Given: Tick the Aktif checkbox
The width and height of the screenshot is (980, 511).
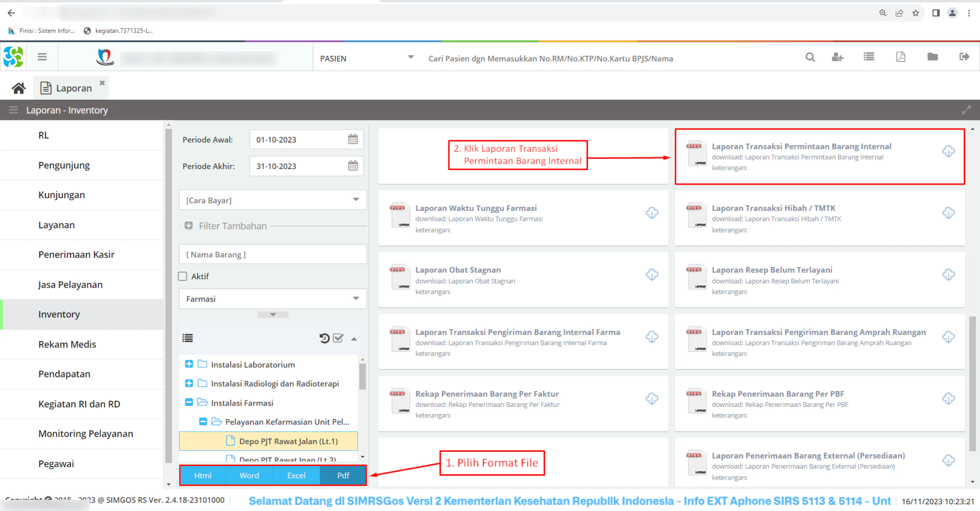Looking at the screenshot, I should [183, 276].
